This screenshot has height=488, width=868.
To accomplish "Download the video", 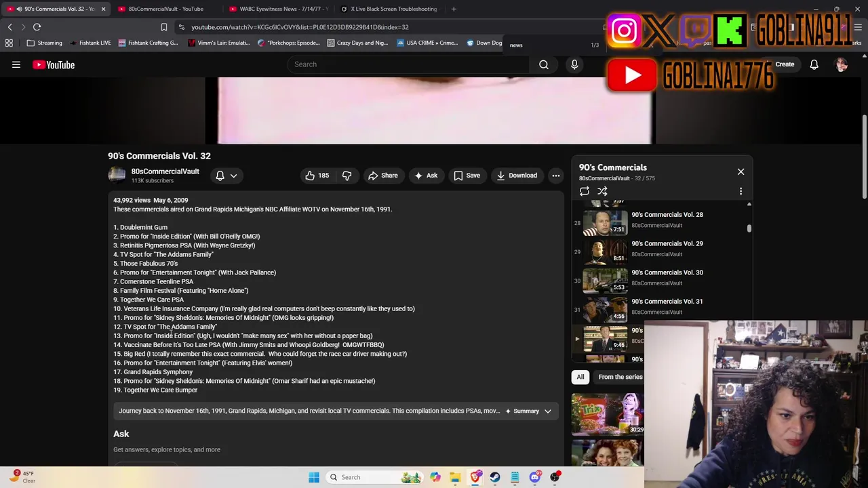I will point(517,176).
